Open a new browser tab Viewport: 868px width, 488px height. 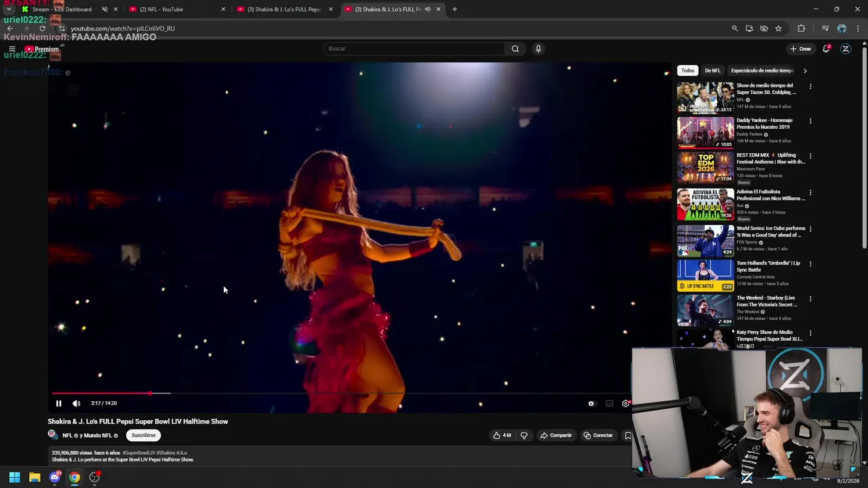[454, 9]
